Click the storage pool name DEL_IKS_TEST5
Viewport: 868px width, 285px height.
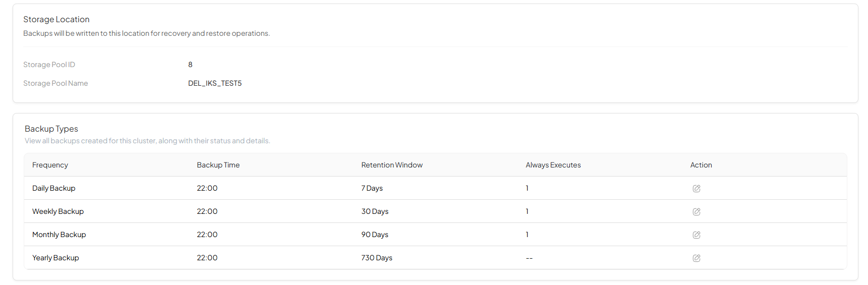pyautogui.click(x=215, y=83)
